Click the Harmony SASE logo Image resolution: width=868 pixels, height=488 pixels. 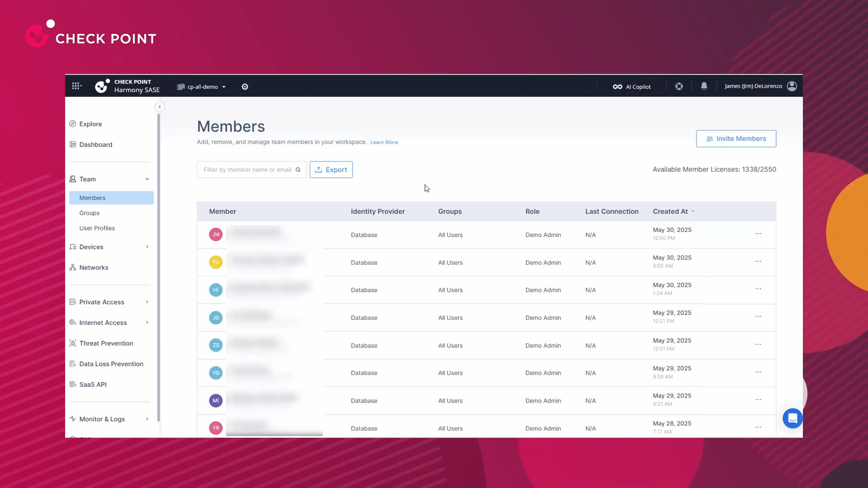[x=127, y=86]
